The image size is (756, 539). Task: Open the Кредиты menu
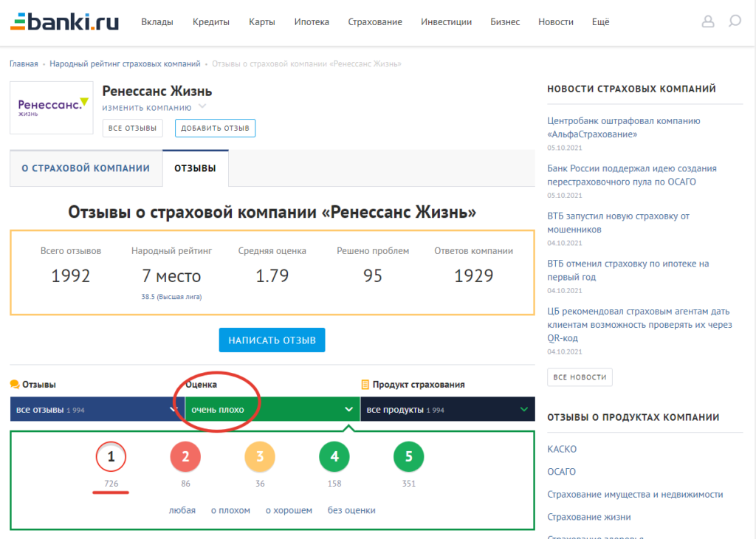[210, 22]
